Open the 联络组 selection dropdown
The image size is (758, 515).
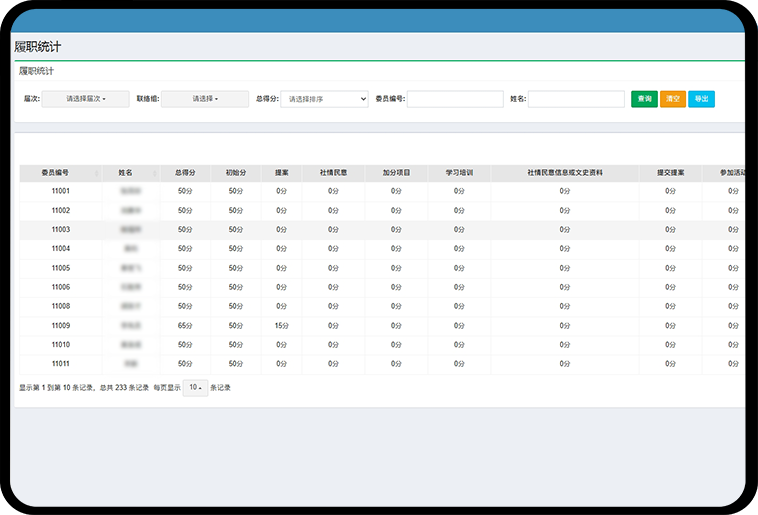pos(205,99)
